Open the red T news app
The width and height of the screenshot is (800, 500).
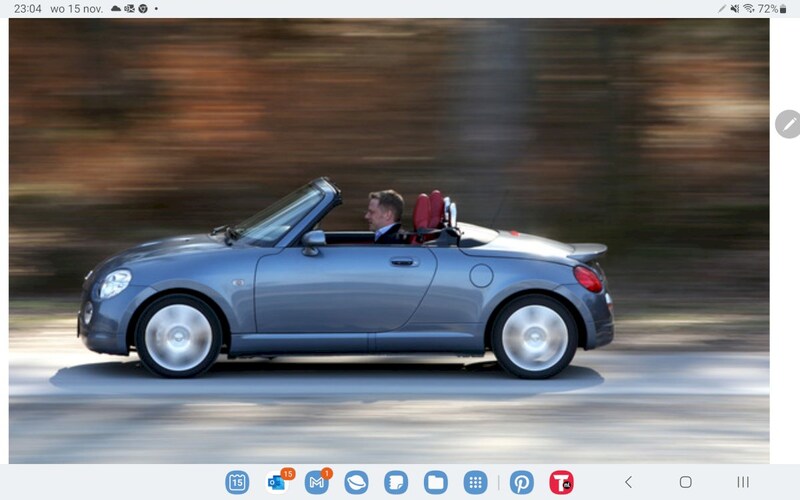561,482
